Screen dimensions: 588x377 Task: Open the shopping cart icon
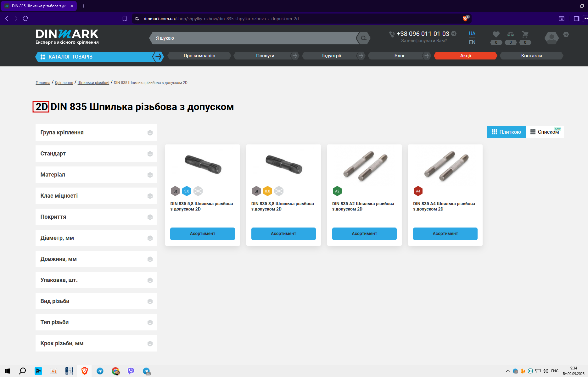[x=525, y=34]
